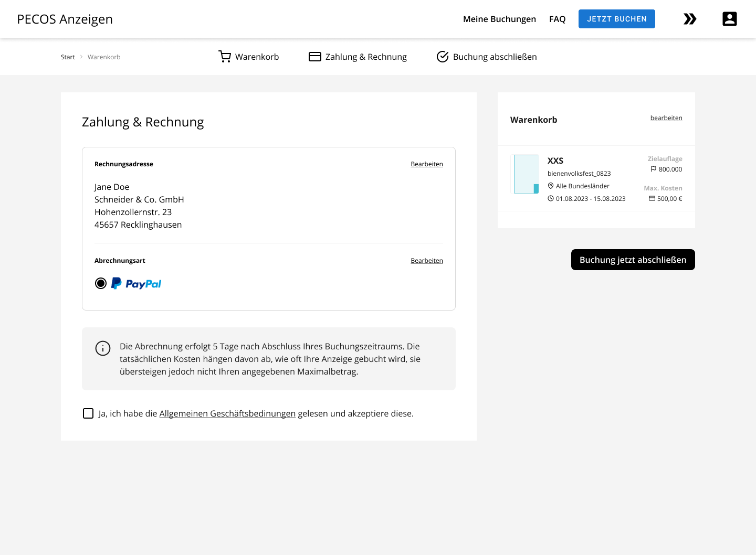Image resolution: width=756 pixels, height=555 pixels.
Task: Click bearbeiten link in Warenkorb panel
Action: click(666, 118)
